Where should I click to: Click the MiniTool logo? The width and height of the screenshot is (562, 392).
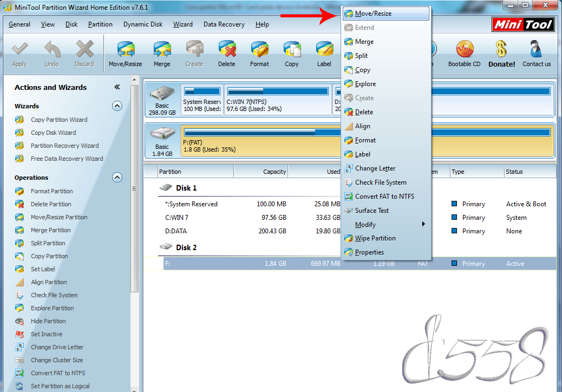point(523,24)
